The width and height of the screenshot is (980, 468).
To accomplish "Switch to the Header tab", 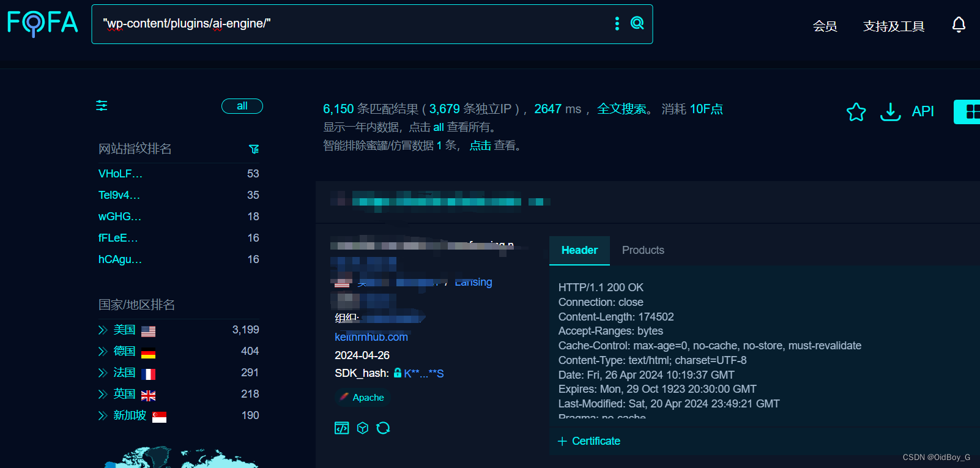I will [x=579, y=250].
